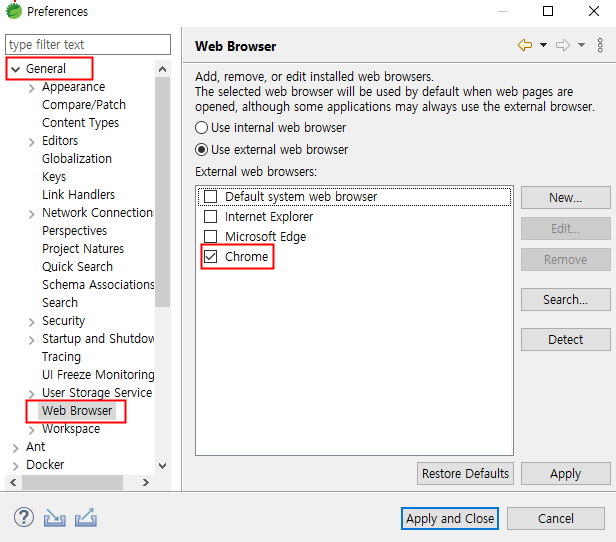Select Internet Explorer entry label

269,216
